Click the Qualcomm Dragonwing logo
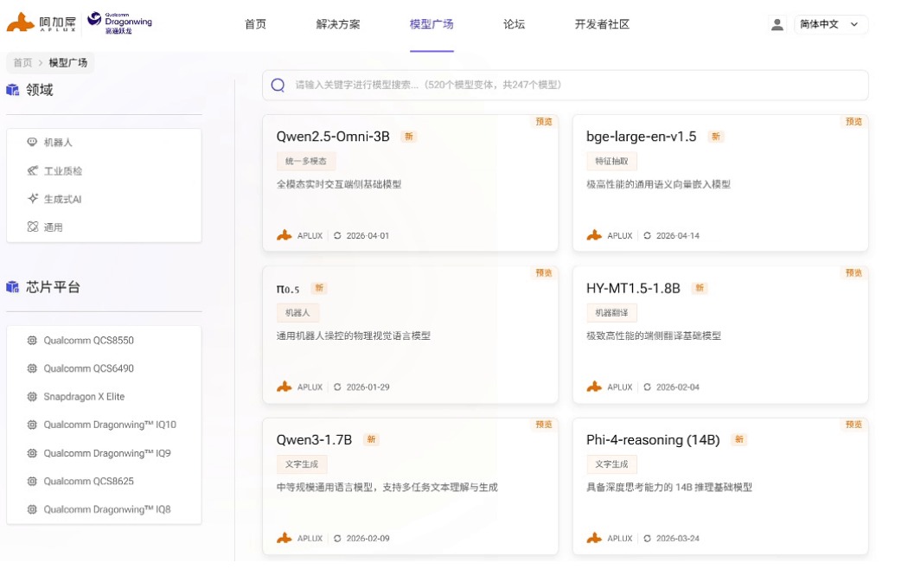The width and height of the screenshot is (908, 588). 119,22
